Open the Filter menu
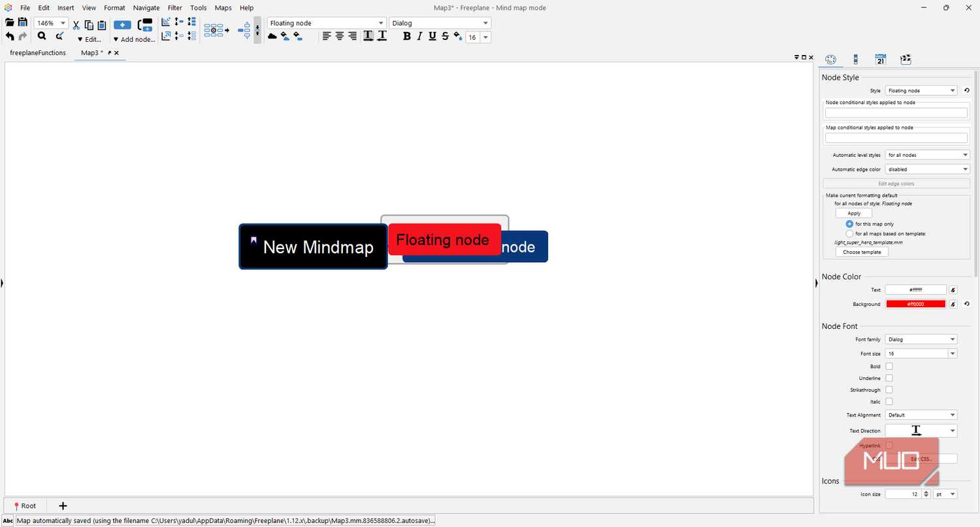980x527 pixels. [175, 8]
